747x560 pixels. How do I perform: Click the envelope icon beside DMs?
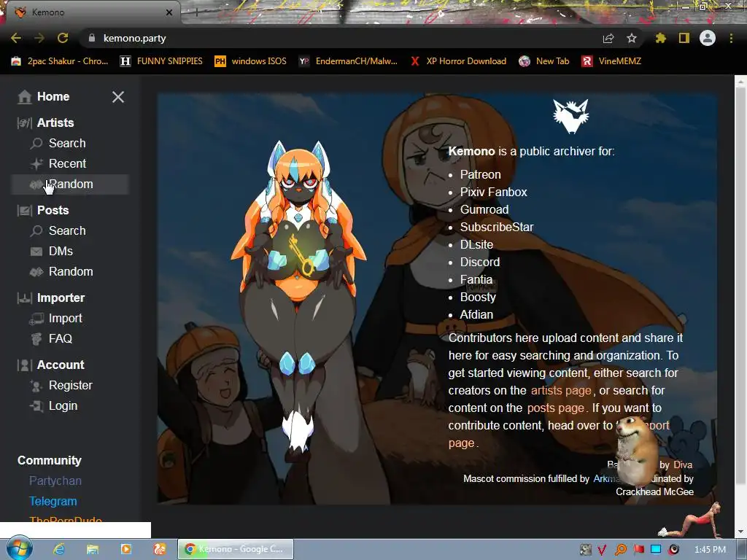36,252
